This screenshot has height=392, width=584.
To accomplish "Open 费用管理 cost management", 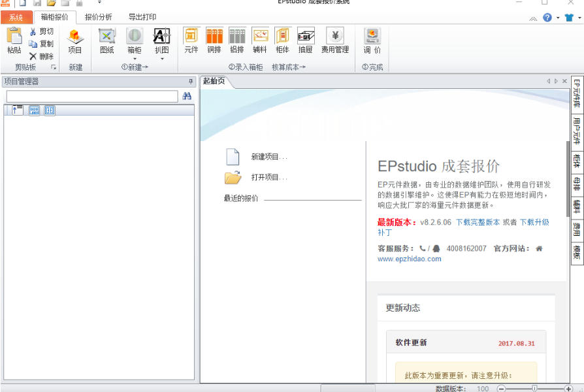I will (334, 41).
